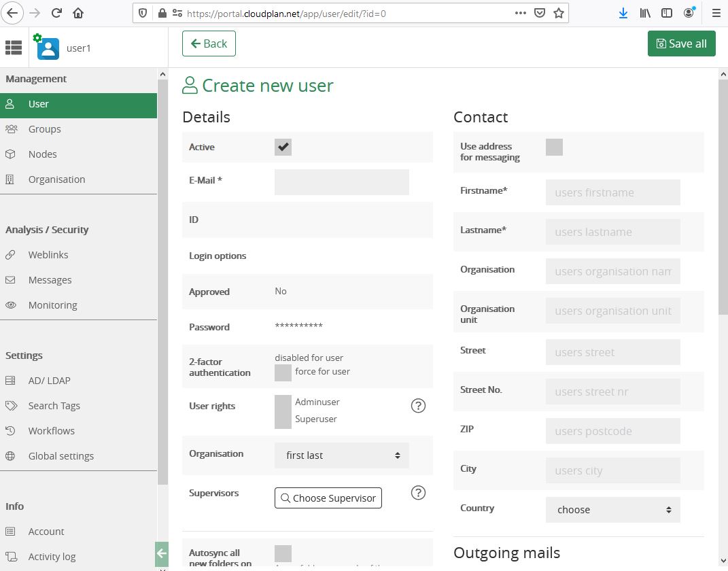Open the Monitoring panel

52,305
